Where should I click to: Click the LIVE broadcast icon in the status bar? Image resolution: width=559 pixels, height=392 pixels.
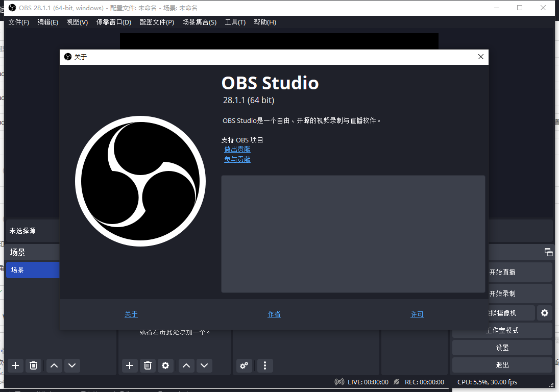(339, 381)
